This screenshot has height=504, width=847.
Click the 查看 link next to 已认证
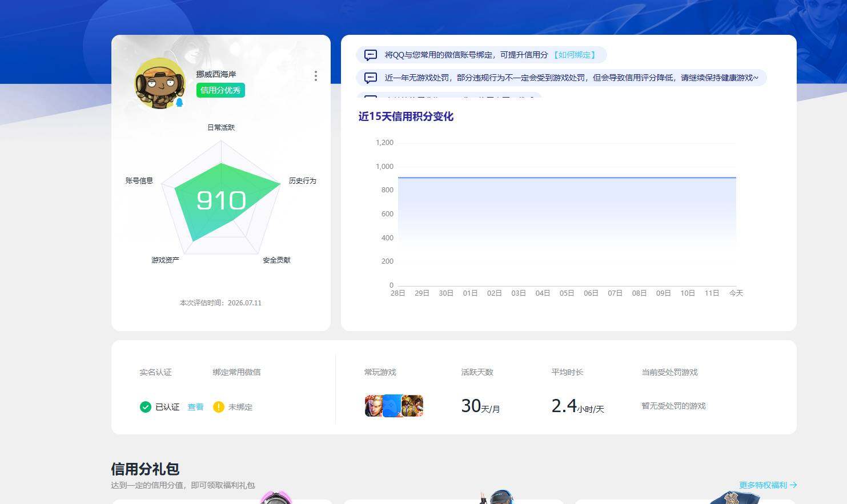click(195, 407)
